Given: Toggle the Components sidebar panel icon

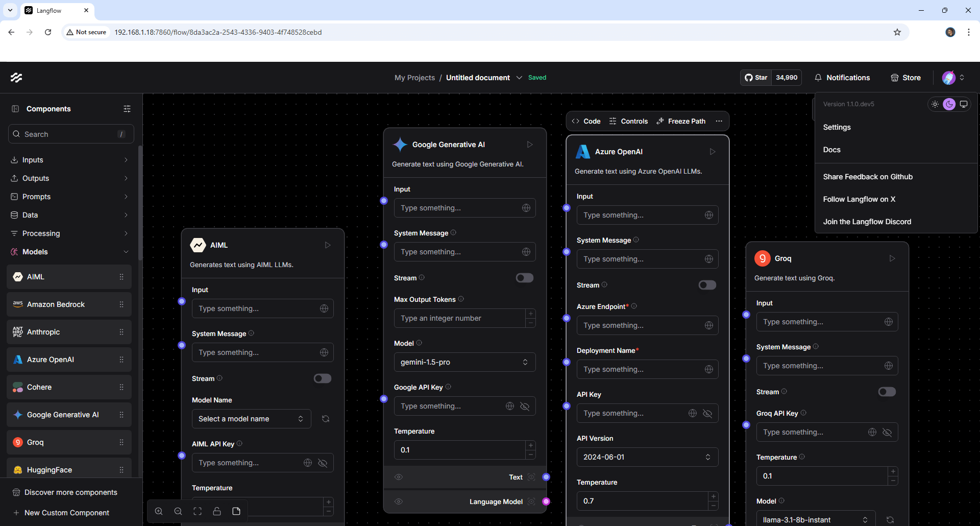Looking at the screenshot, I should click(15, 109).
